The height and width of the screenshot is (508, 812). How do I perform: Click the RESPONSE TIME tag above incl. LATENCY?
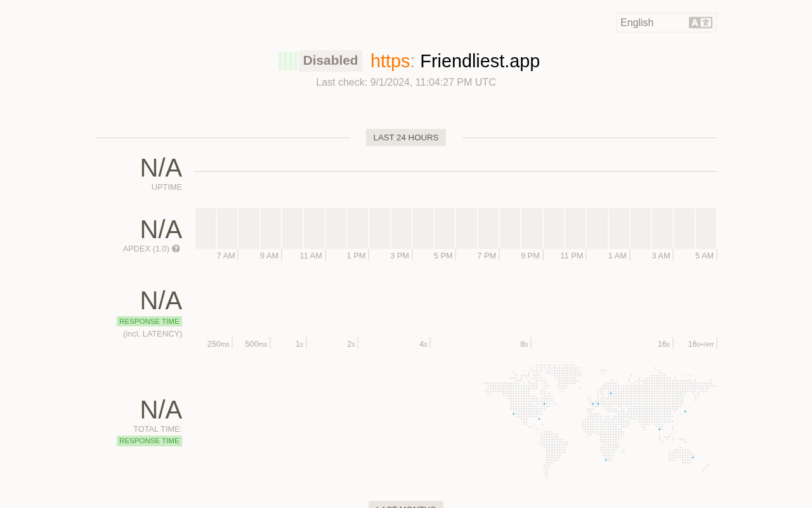(149, 321)
